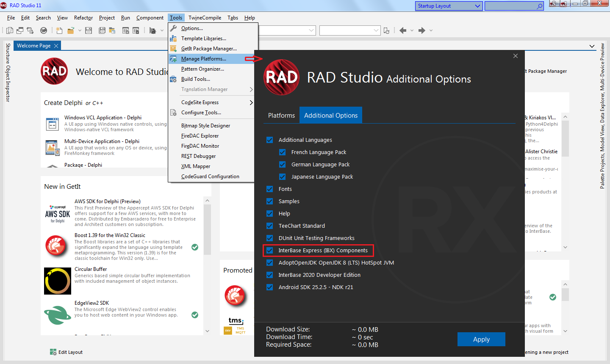Toggle DUnit Unit Testing Frameworks checkbox
Image resolution: width=610 pixels, height=364 pixels.
coord(269,238)
